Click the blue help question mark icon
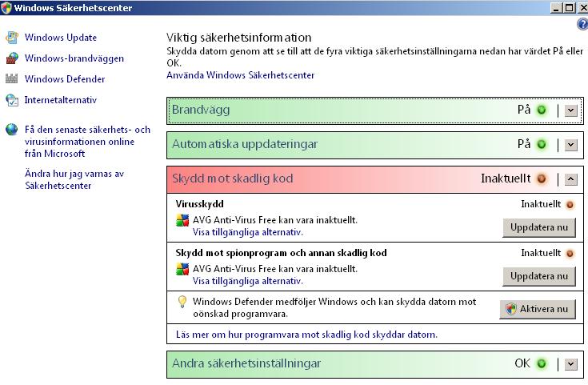 coord(582,24)
